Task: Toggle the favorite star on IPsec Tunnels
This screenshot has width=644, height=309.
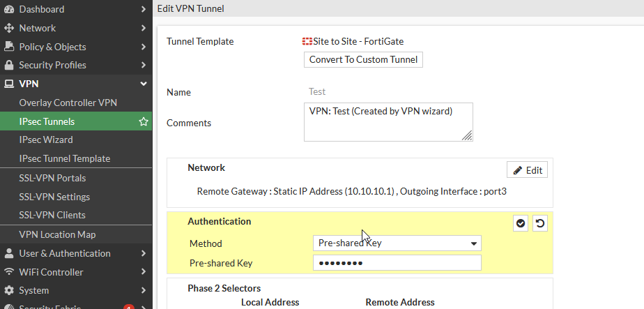Action: [144, 121]
